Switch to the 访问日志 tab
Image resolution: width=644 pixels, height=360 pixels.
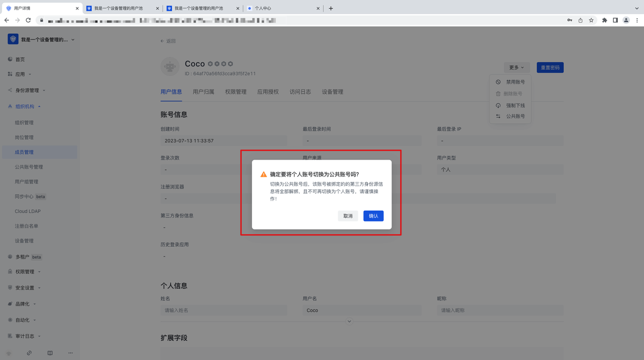(x=300, y=92)
